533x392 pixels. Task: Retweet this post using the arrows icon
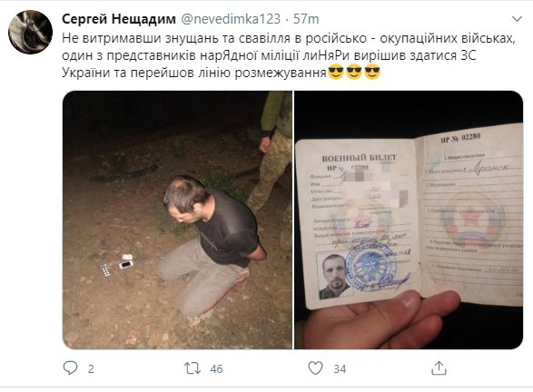click(192, 368)
